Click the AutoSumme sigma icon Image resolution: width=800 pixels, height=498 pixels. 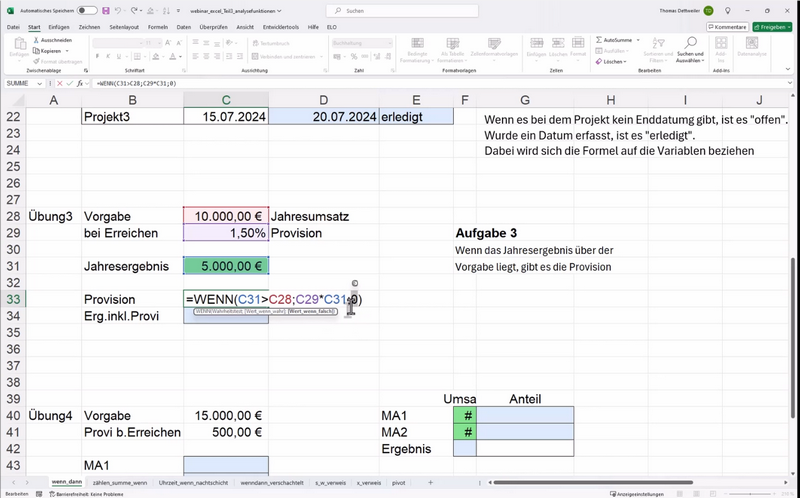[600, 40]
